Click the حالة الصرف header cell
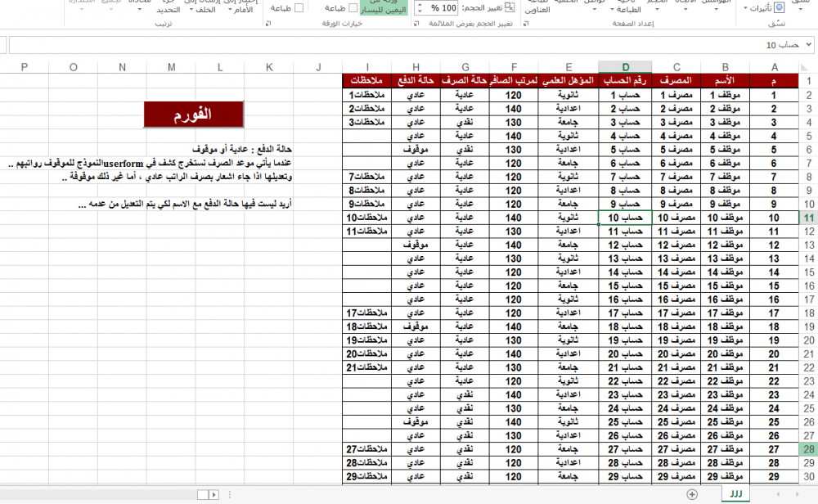 [x=465, y=81]
